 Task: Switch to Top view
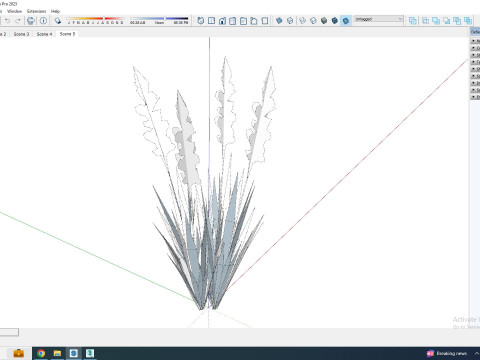tap(211, 21)
